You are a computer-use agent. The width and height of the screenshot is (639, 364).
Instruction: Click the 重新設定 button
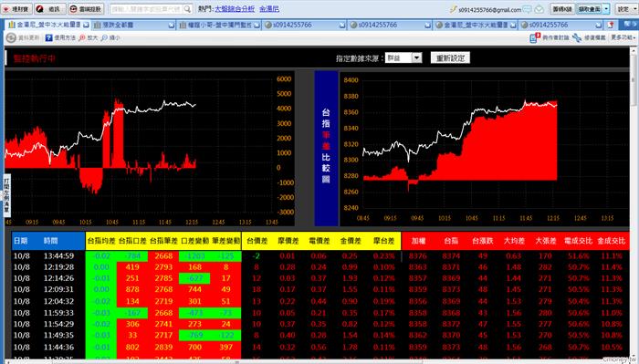450,58
